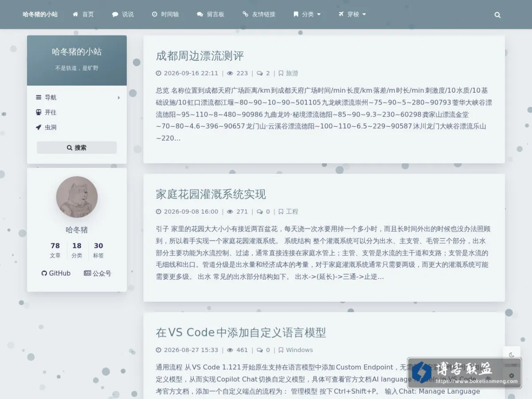Click the excerpt text beginning 引子 家里的花园
532x399 pixels.
[x=324, y=253]
